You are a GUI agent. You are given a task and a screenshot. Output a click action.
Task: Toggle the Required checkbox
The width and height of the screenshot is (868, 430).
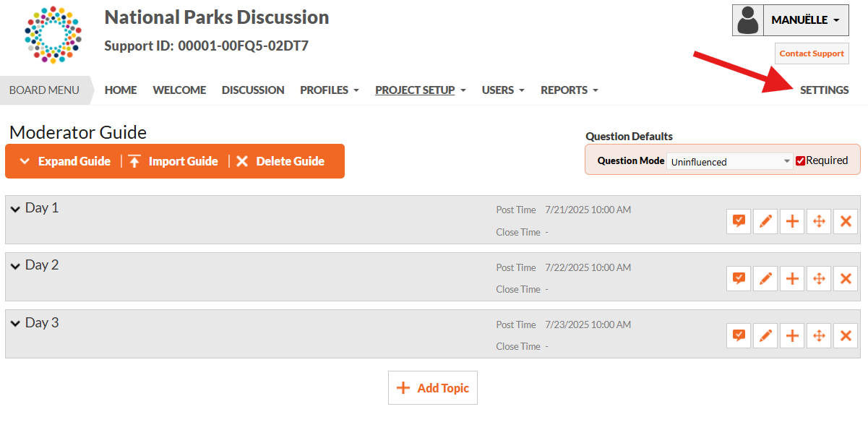800,160
